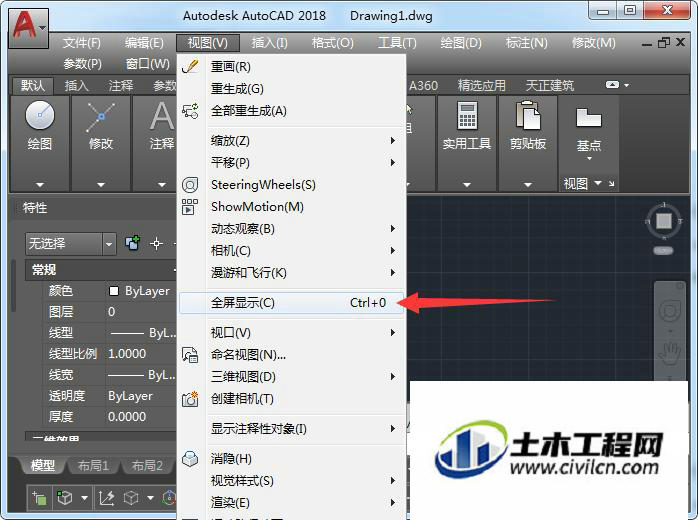Open the 编辑(E) menu
Screen dimensions: 698x520
tap(144, 43)
